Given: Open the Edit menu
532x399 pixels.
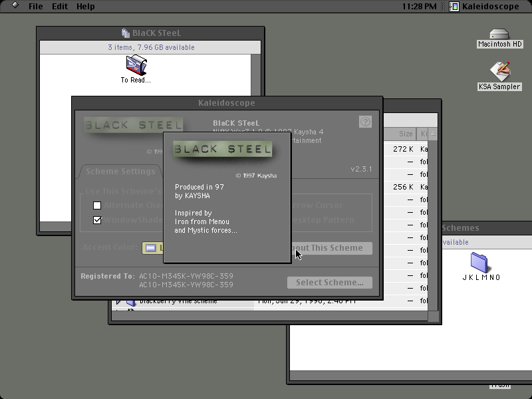Looking at the screenshot, I should [60, 7].
